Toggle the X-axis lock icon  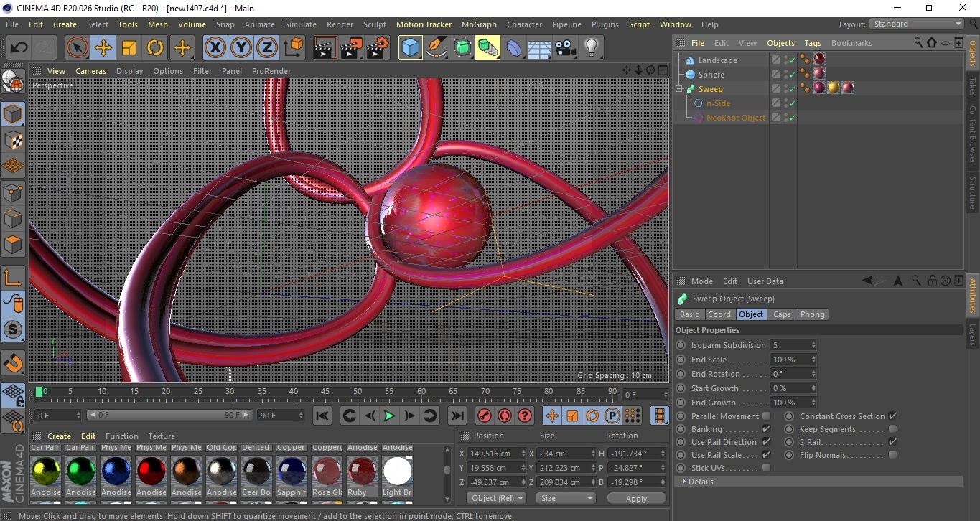215,48
